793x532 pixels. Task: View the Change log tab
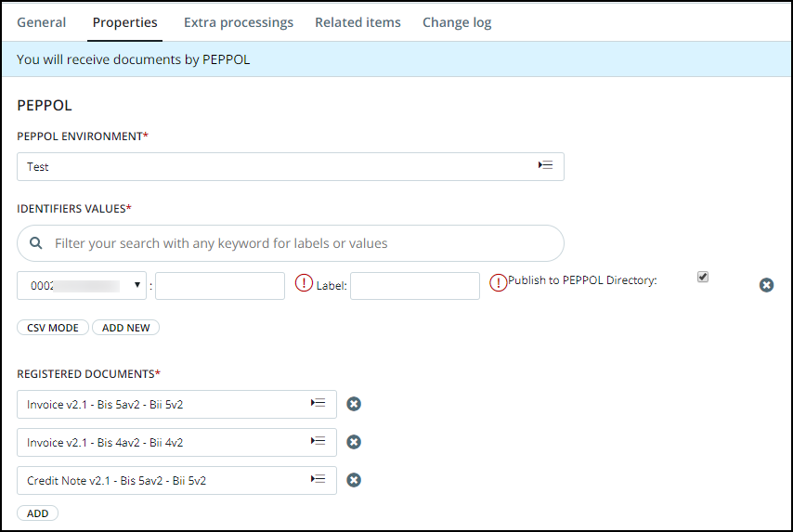pos(457,23)
